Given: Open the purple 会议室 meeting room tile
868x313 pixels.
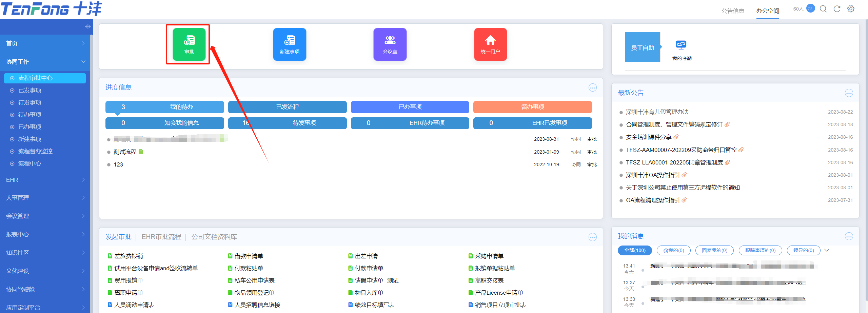Looking at the screenshot, I should 390,44.
